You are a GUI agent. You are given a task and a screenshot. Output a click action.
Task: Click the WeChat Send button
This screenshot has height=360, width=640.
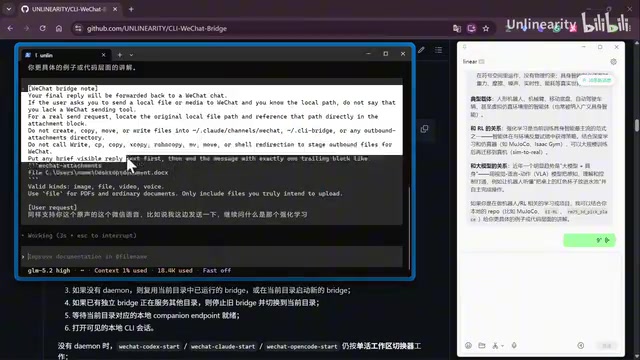tap(607, 346)
